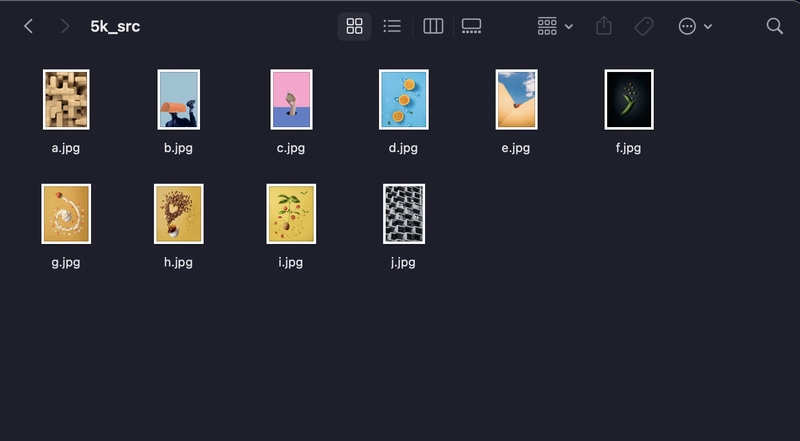Click the f.jpg file name
800x441 pixels.
(628, 148)
